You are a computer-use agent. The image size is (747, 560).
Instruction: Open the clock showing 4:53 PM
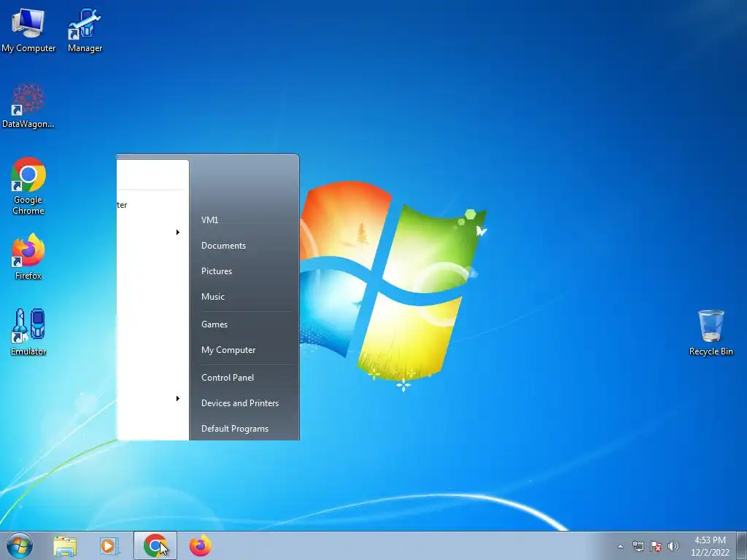710,546
